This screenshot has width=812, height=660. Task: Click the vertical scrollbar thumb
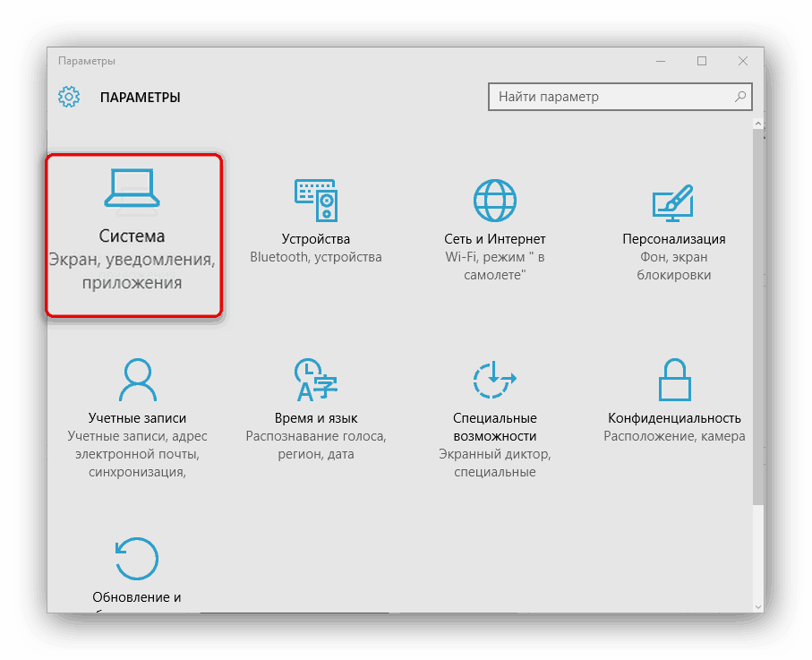pos(758,313)
